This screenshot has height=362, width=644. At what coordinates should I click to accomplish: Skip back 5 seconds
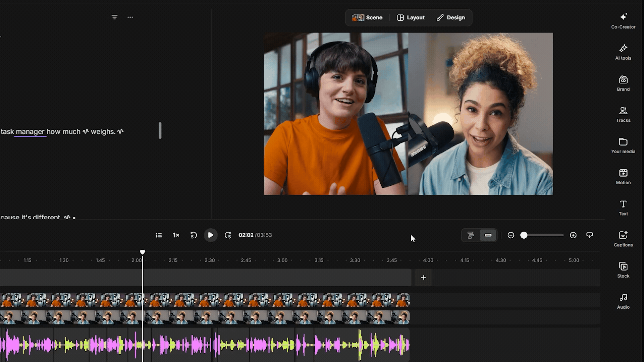point(194,235)
